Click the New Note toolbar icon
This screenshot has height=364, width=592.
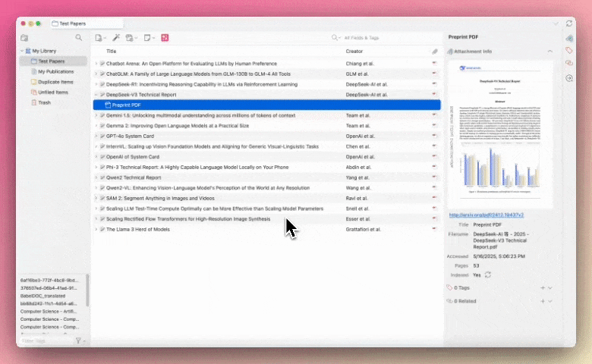[x=149, y=38]
